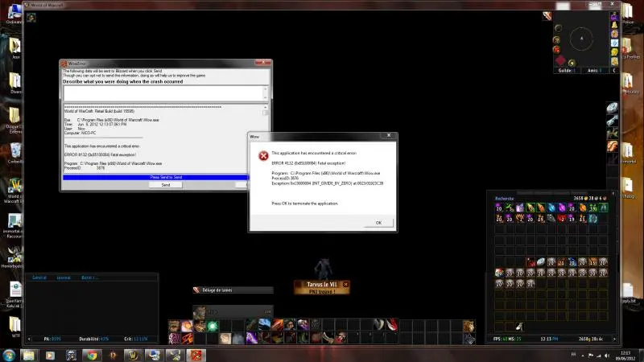
Task: Open the Amis friends list under minimap
Action: (x=595, y=71)
